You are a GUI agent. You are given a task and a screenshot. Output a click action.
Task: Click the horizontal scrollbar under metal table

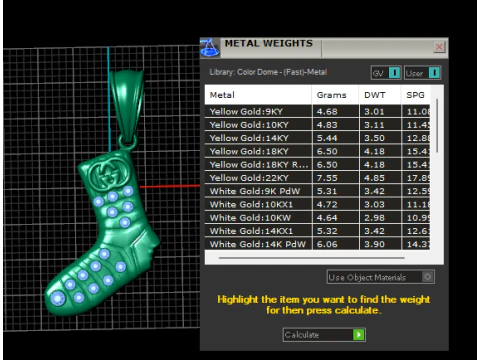pyautogui.click(x=312, y=258)
